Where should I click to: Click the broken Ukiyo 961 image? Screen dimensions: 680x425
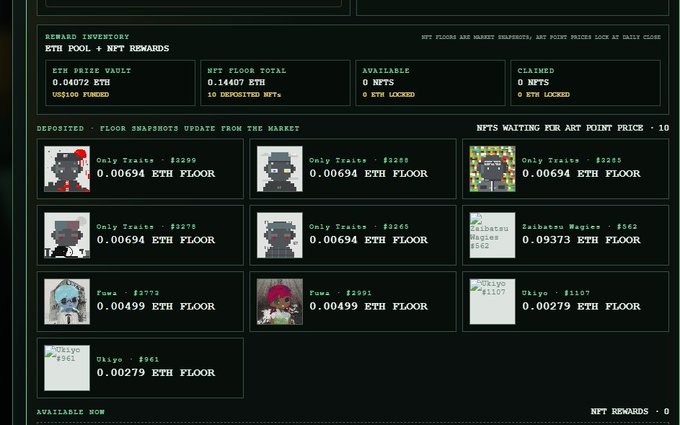[67, 368]
